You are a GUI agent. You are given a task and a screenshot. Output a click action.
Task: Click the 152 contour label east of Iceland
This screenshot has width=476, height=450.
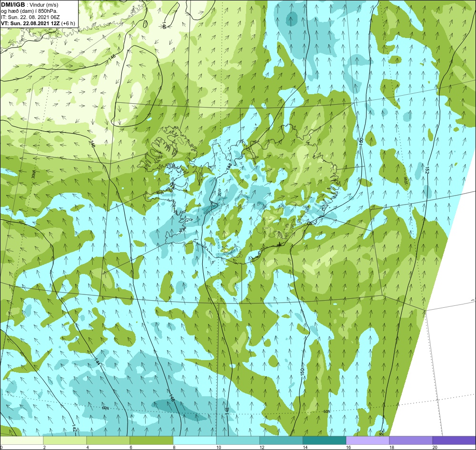[426, 170]
